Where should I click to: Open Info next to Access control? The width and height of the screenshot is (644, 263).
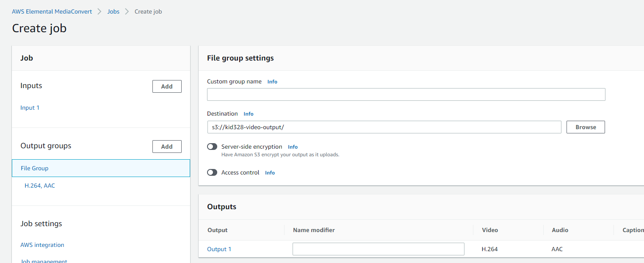270,173
